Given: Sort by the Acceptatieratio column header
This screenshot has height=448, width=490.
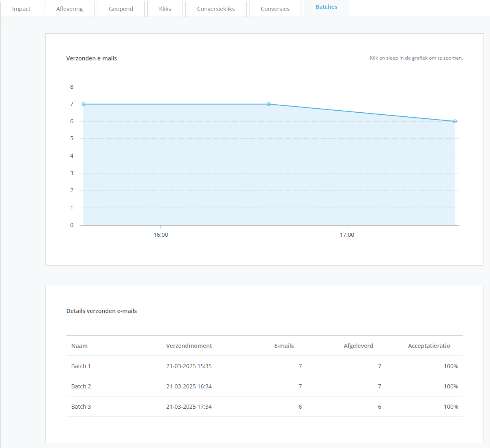Looking at the screenshot, I should 429,346.
